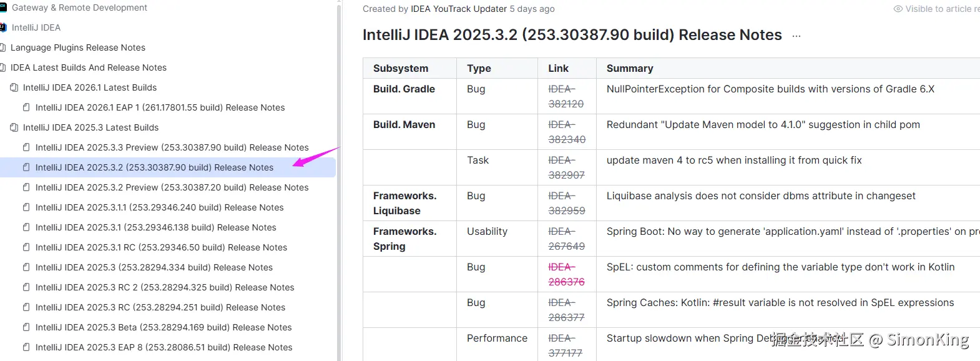This screenshot has height=361, width=980.
Task: Click the IDEA YouTrack Updater author link
Action: [x=459, y=9]
